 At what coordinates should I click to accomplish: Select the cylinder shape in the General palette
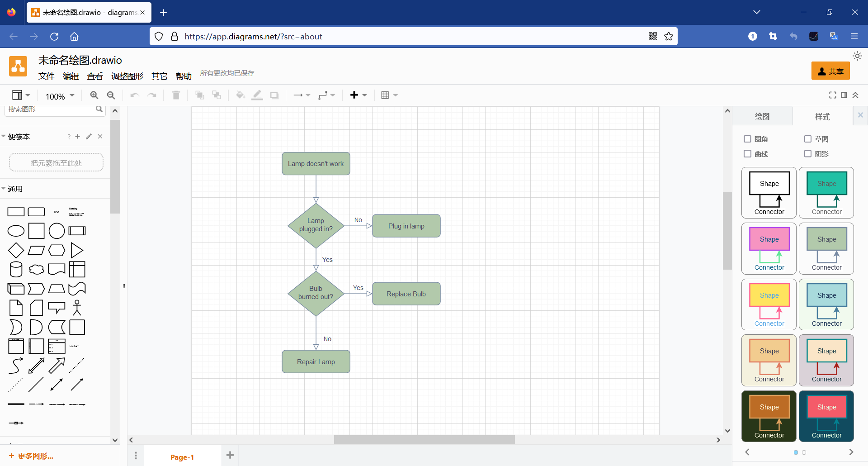16,269
